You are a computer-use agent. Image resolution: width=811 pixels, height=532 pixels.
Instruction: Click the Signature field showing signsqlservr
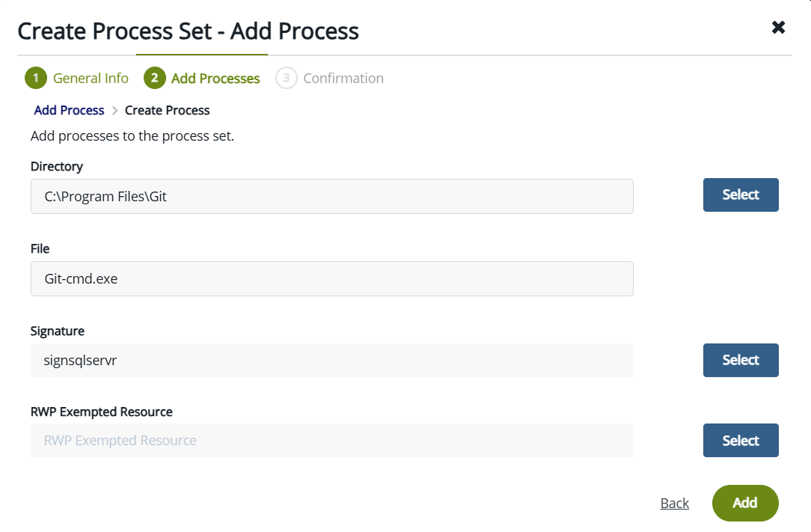point(331,361)
